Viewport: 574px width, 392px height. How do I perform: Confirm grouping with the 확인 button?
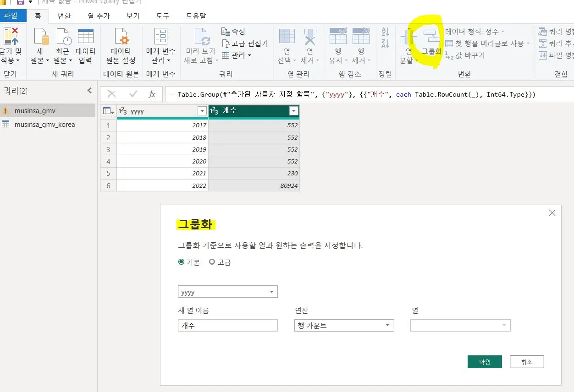coord(485,362)
